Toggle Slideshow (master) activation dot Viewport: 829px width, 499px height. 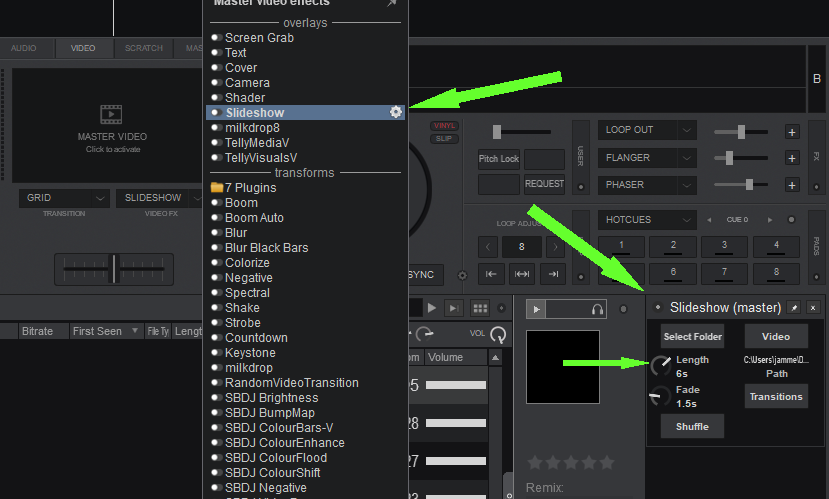[x=658, y=307]
